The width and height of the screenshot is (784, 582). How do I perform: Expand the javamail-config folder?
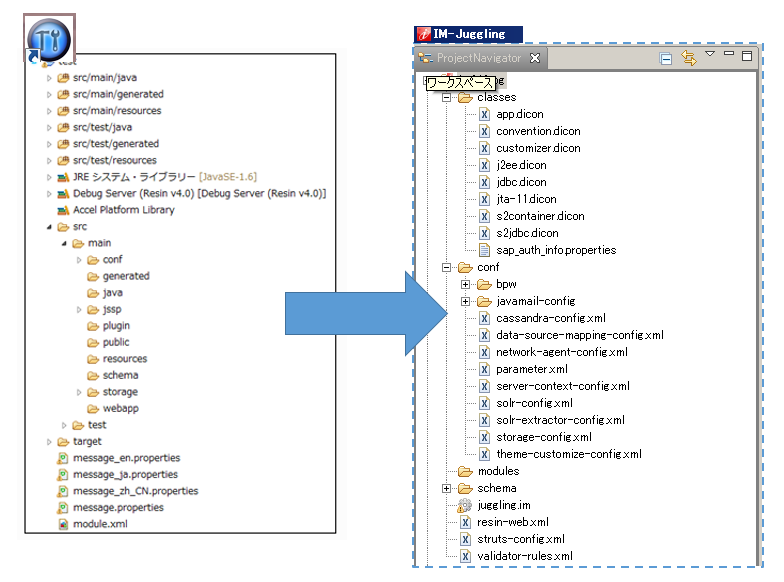click(466, 302)
